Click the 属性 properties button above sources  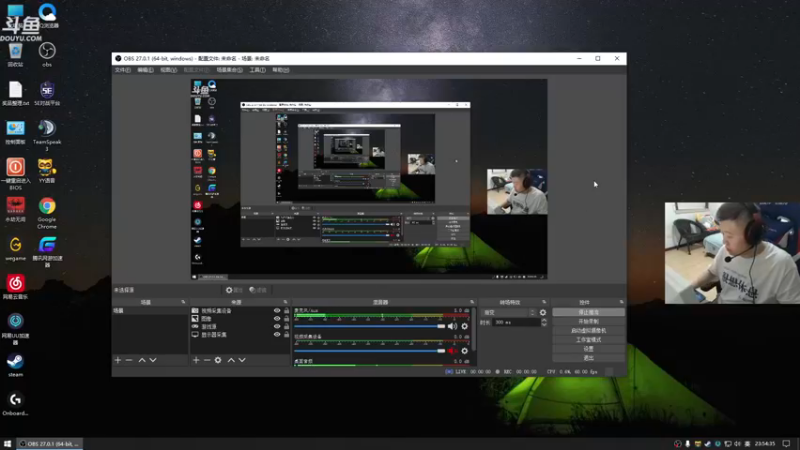tap(234, 290)
